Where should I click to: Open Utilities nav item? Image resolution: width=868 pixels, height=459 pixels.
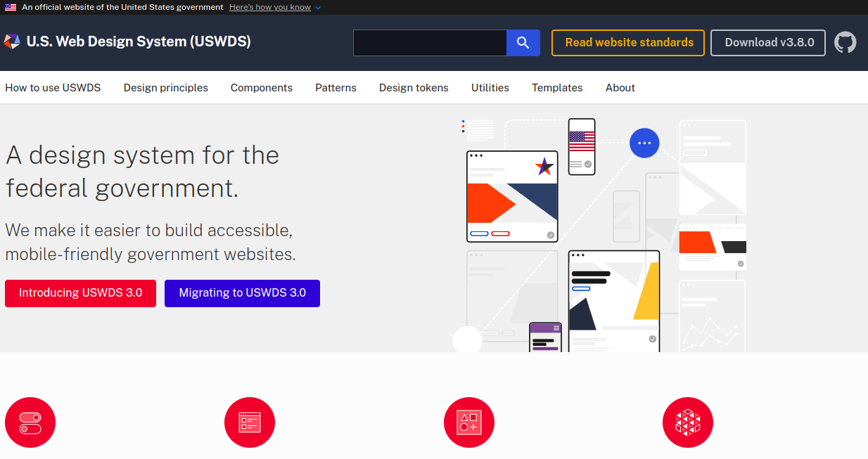[x=490, y=88]
